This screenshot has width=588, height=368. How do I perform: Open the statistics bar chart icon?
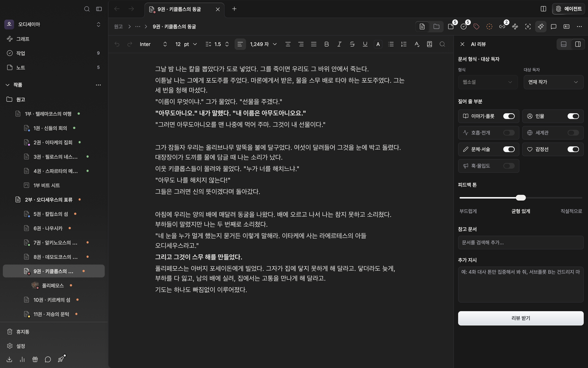[x=22, y=359]
